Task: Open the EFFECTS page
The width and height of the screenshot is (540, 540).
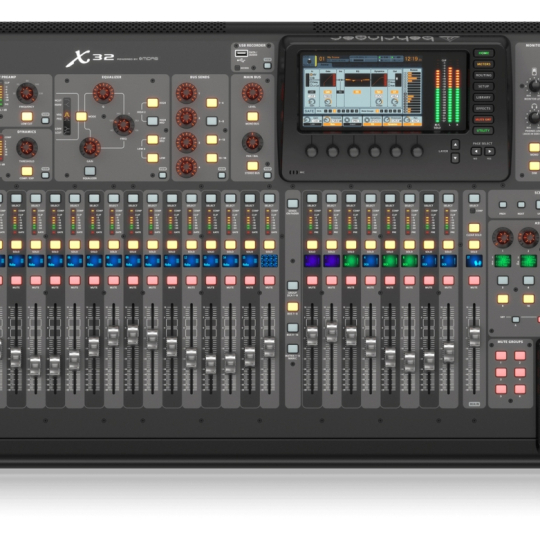Action: click(x=484, y=108)
